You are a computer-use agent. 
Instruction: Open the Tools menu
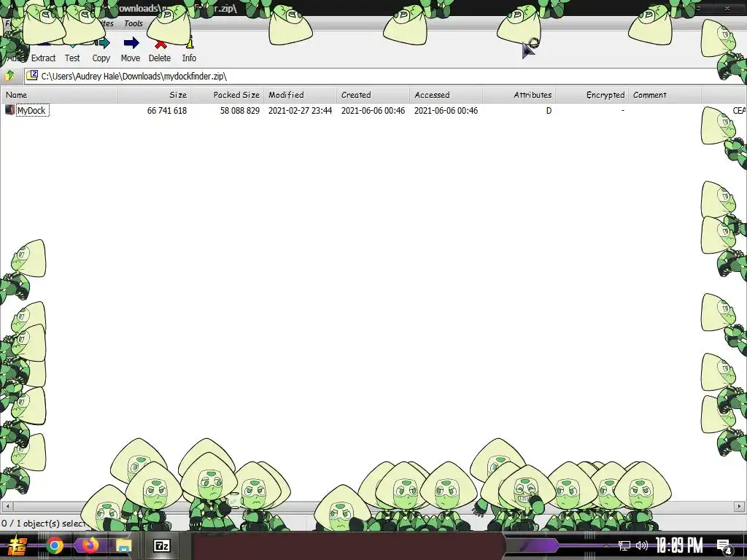tap(133, 23)
